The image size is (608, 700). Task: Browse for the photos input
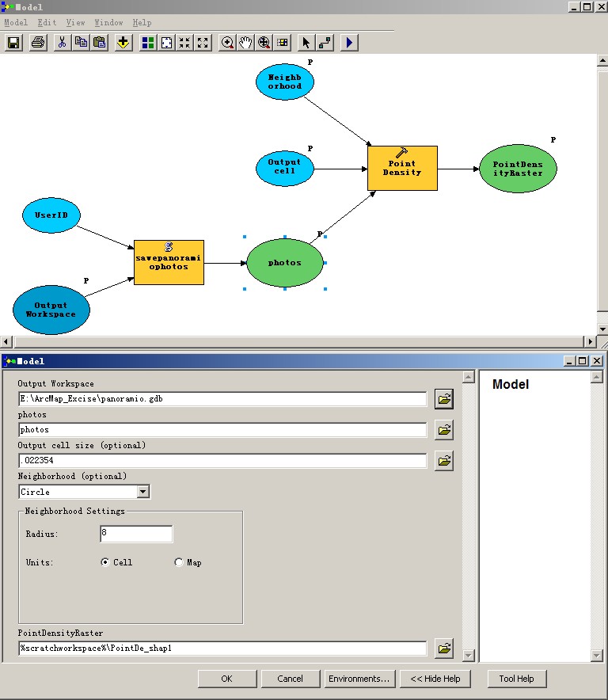(x=444, y=430)
